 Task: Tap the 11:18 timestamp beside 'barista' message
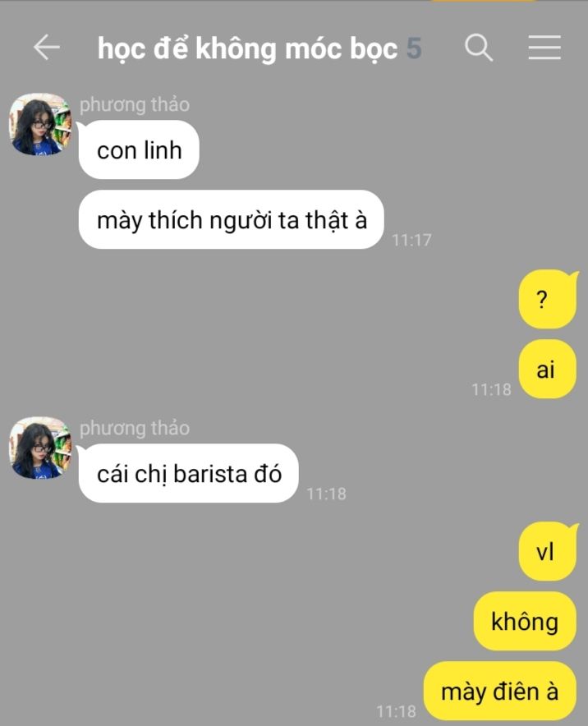326,494
